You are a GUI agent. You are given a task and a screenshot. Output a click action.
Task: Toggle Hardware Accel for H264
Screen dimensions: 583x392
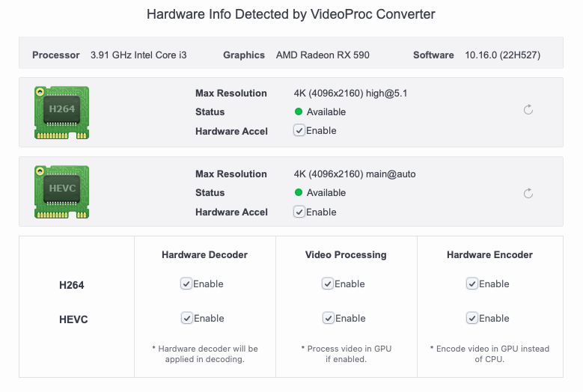tap(299, 130)
